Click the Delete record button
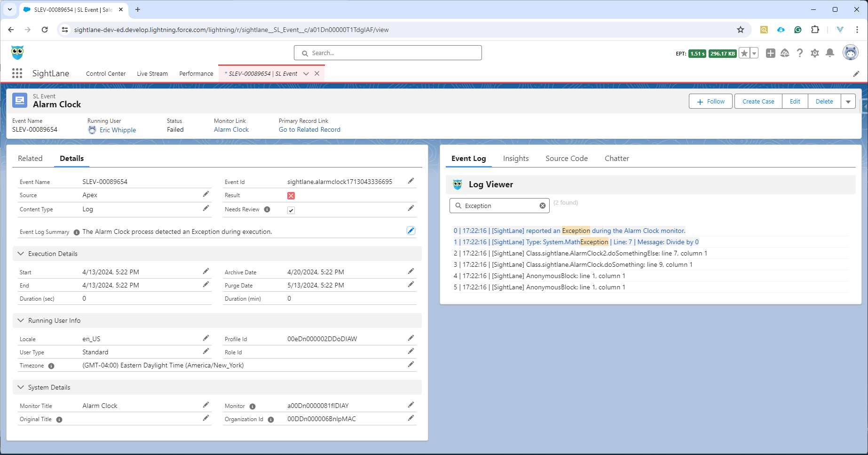The height and width of the screenshot is (455, 868). click(x=824, y=101)
